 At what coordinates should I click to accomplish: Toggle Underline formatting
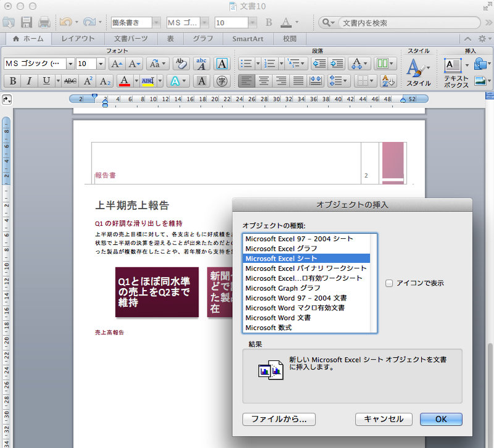[46, 81]
